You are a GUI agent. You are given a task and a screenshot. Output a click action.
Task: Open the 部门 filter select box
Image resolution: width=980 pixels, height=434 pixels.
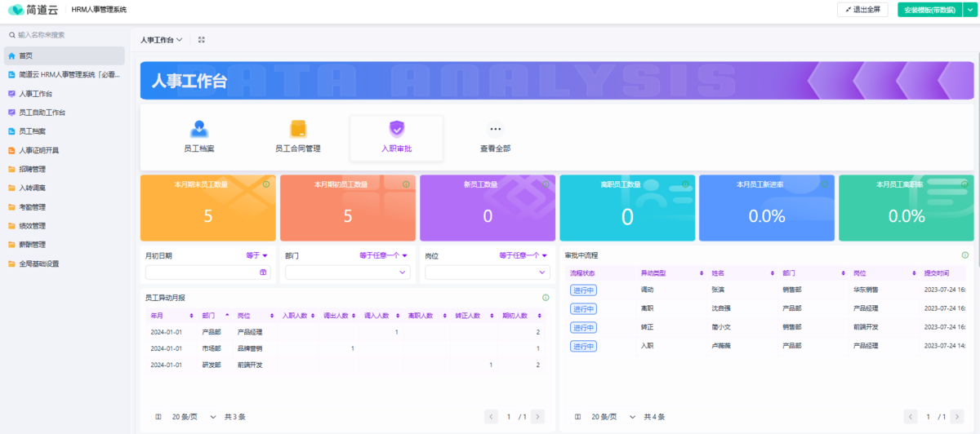[348, 272]
